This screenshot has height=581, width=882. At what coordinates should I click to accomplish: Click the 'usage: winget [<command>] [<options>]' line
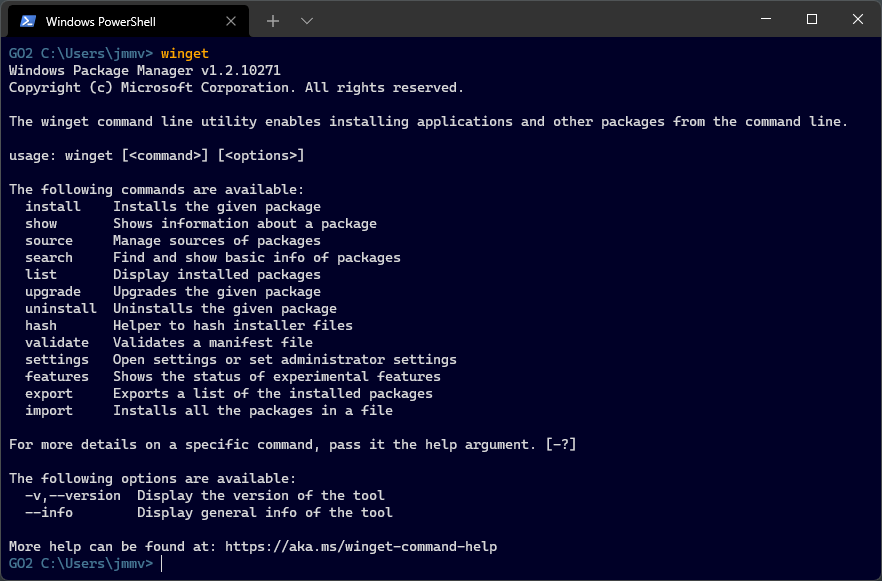click(156, 156)
